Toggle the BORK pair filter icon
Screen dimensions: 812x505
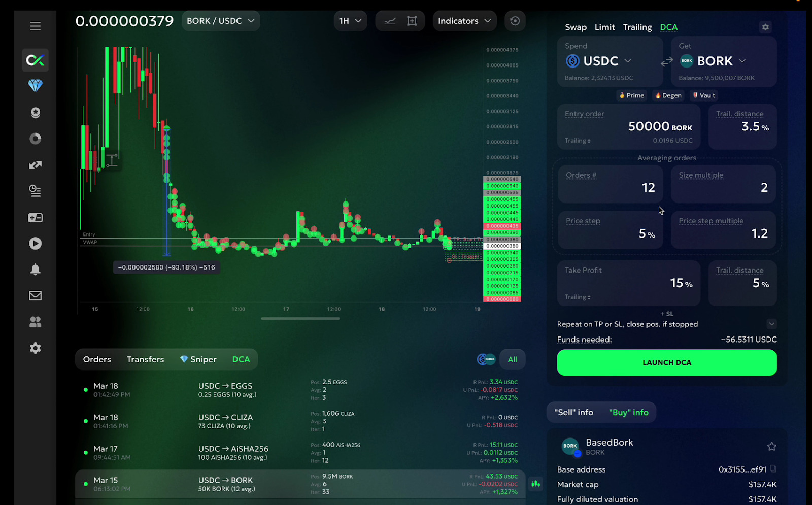tap(486, 359)
